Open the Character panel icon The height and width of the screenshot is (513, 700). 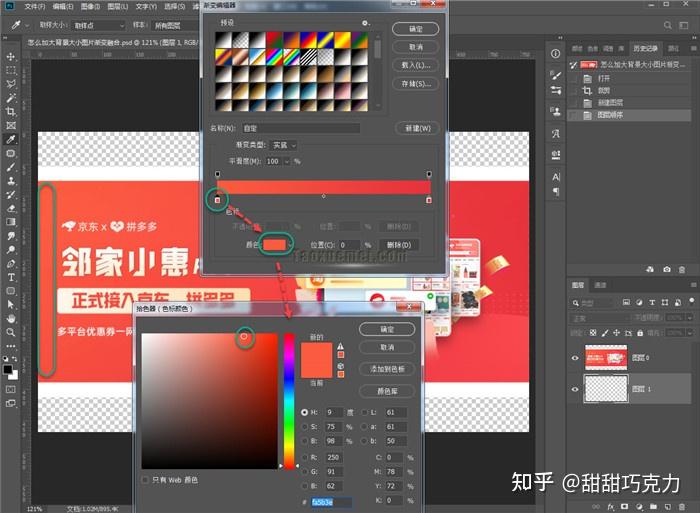coord(555,177)
